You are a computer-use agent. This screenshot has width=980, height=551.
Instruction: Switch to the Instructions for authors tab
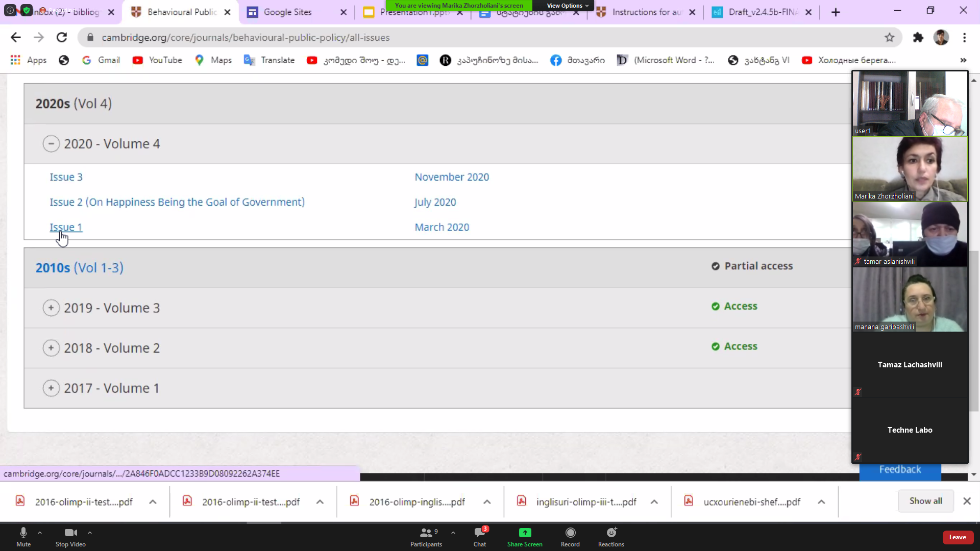(x=646, y=12)
